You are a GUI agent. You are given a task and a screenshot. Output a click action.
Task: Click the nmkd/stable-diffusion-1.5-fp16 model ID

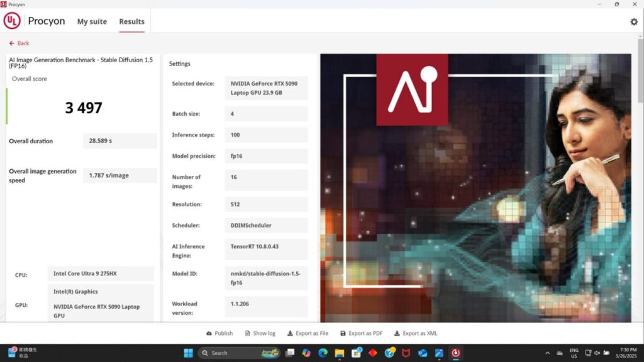[x=266, y=278]
